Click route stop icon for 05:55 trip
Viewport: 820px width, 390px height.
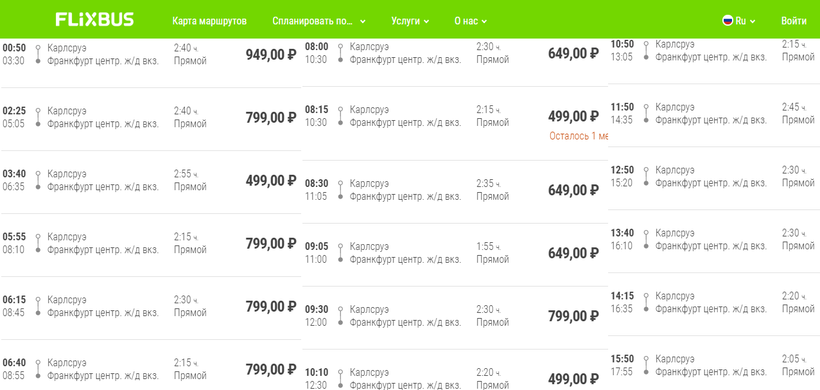point(38,244)
